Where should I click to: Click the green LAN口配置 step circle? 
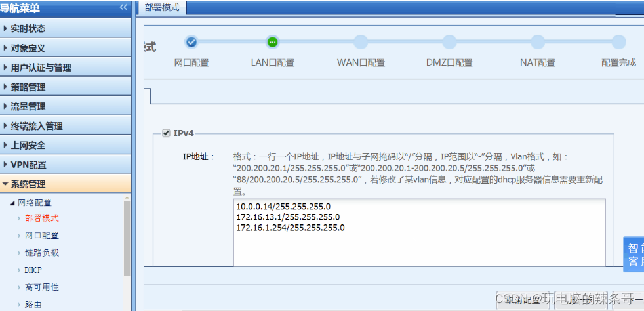click(x=272, y=42)
